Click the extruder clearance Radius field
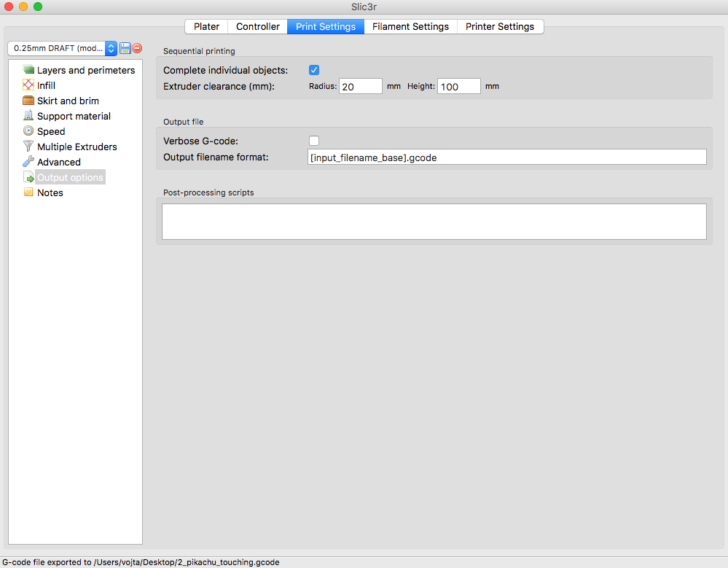 360,86
